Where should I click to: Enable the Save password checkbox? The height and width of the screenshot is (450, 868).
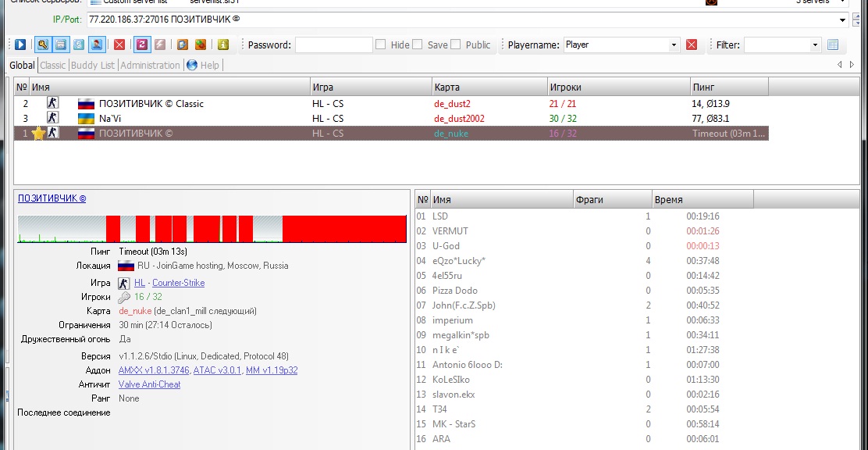click(418, 45)
